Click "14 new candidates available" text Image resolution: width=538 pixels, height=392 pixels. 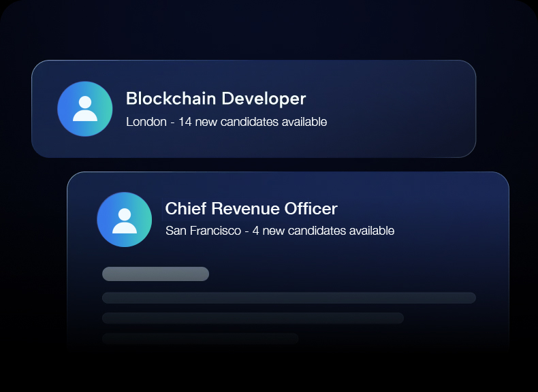coord(253,122)
